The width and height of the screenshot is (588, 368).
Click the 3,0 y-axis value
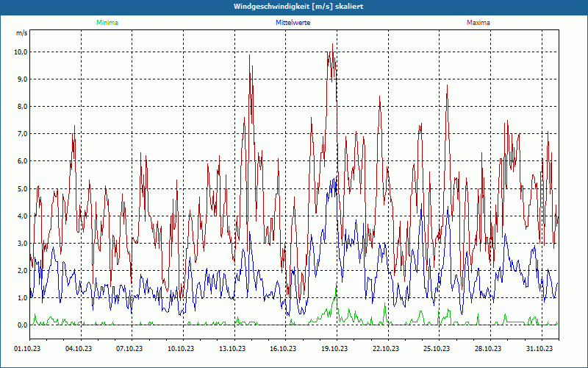coord(23,244)
